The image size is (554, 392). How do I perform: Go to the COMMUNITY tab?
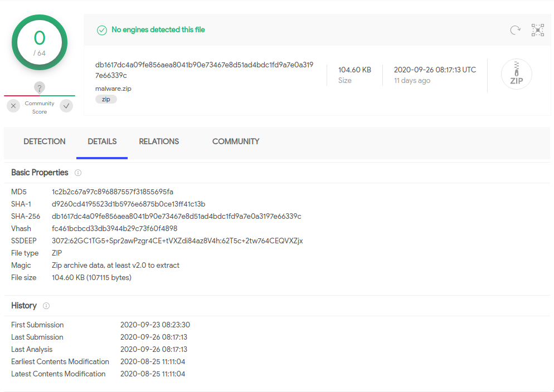coord(236,141)
